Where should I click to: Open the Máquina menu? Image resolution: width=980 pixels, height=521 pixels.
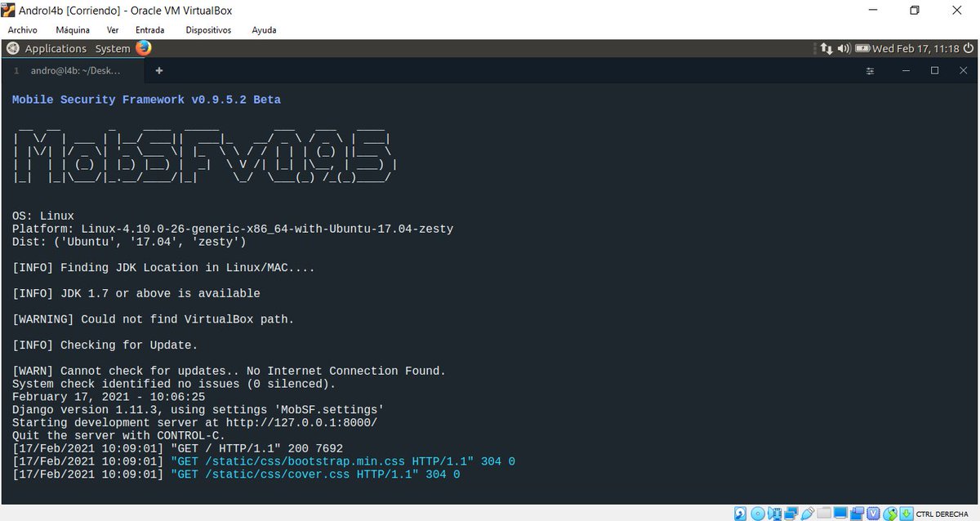pos(73,30)
